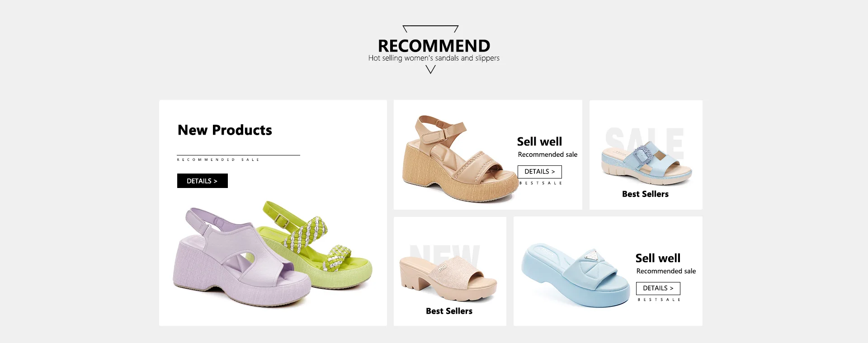The width and height of the screenshot is (868, 343).
Task: Click the blue buckle slipper image
Action: click(x=646, y=164)
